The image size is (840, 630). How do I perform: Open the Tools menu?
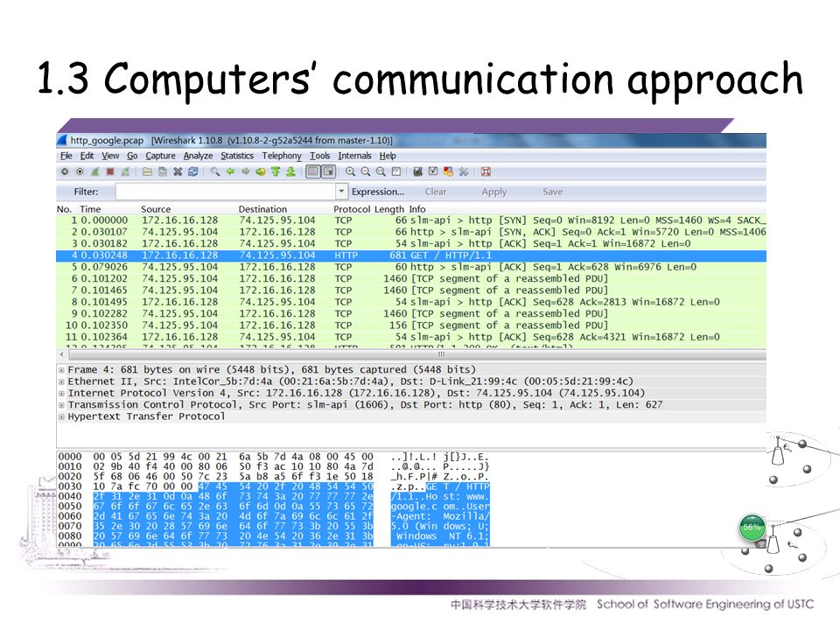tap(320, 156)
